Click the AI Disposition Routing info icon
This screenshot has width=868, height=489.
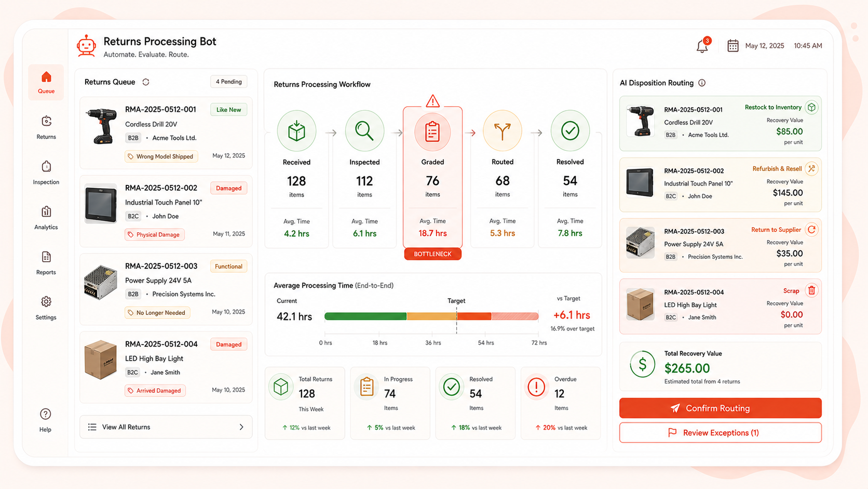[702, 83]
